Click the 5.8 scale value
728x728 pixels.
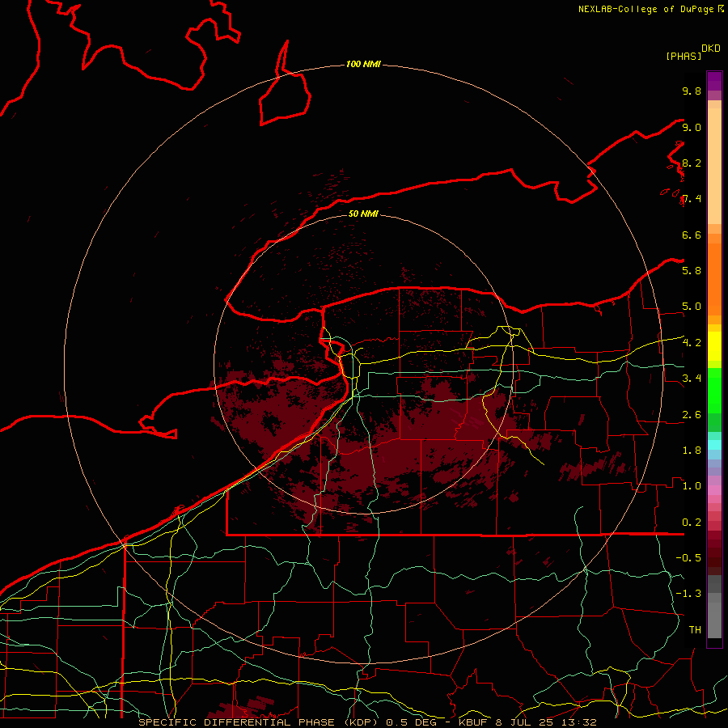click(x=692, y=270)
